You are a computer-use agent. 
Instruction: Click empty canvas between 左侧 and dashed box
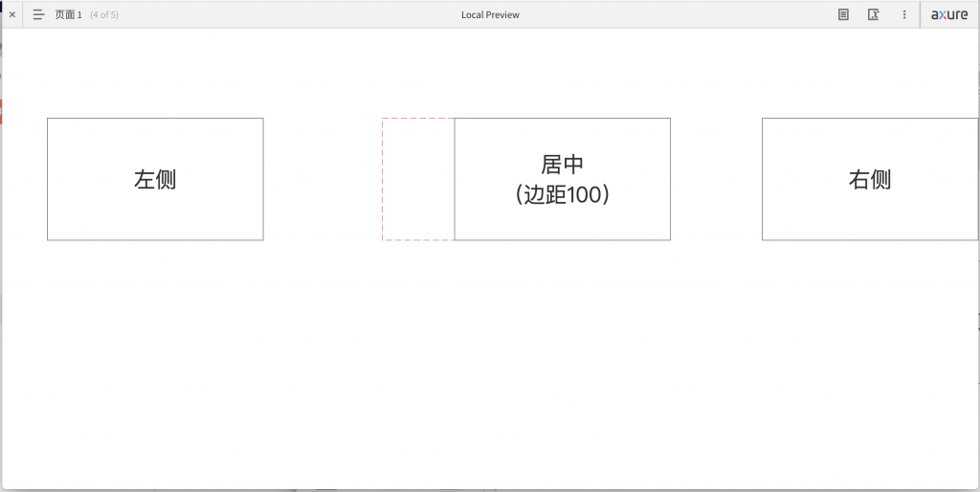(x=323, y=179)
